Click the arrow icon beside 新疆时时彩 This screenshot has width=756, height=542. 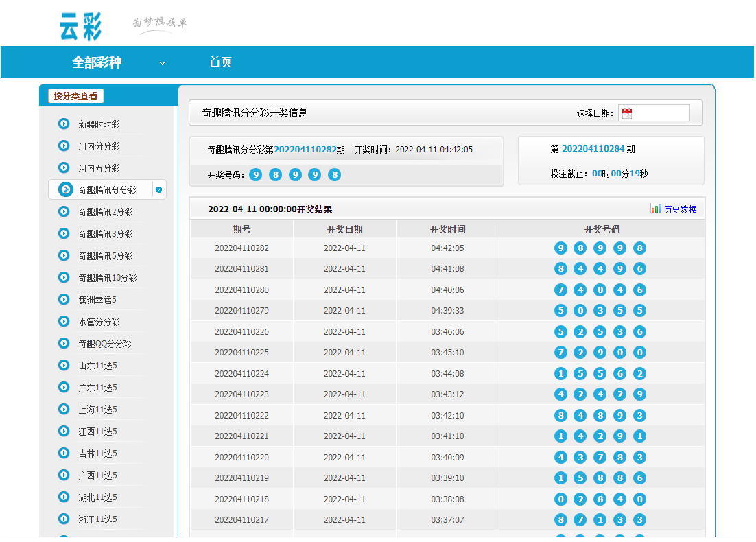(x=65, y=123)
